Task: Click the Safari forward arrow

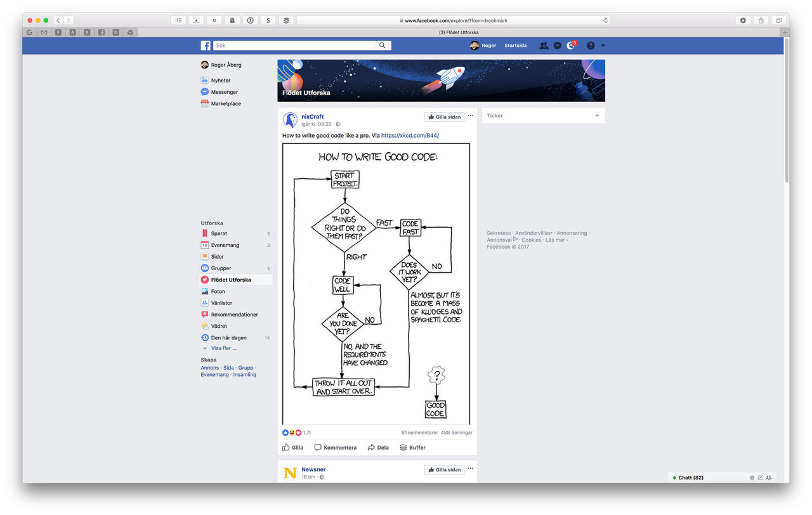Action: tap(69, 20)
